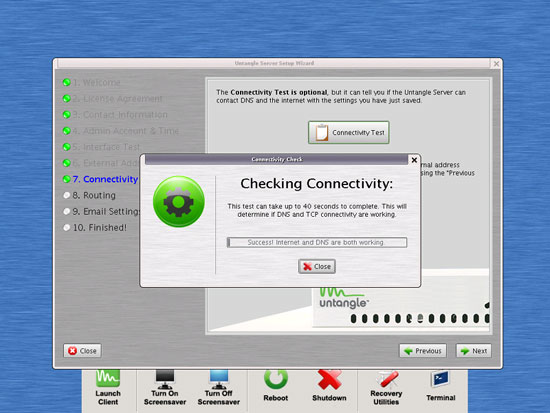Launch the Terminal icon
Viewport: 550px width, 413px height.
click(441, 386)
